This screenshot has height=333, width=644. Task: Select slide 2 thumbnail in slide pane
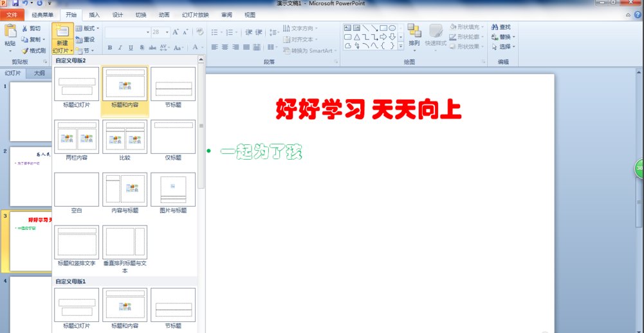point(32,176)
